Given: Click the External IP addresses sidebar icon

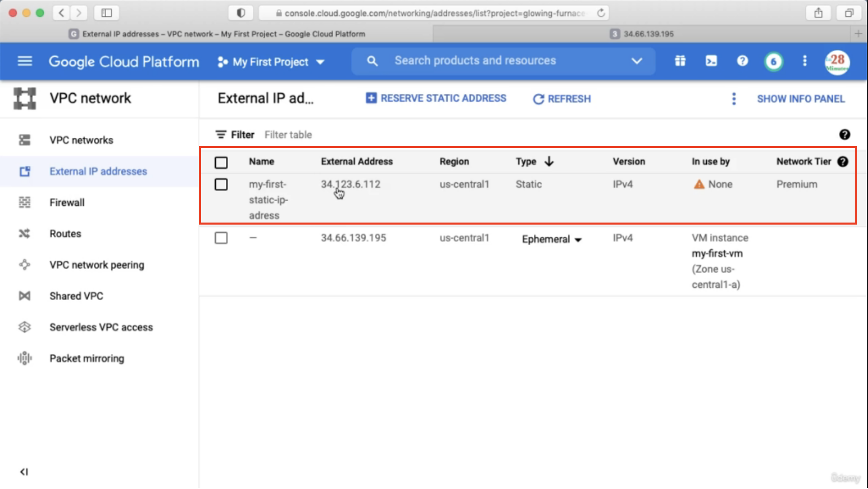Looking at the screenshot, I should [24, 172].
